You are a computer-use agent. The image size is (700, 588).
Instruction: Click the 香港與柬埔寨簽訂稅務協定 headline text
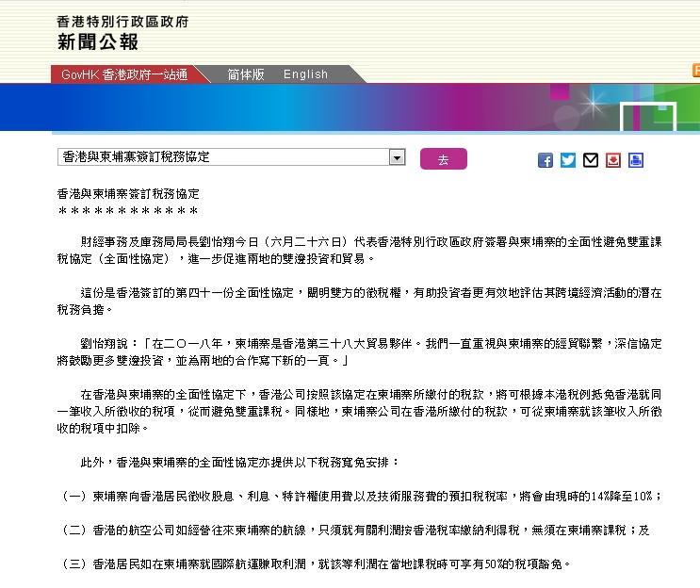point(128,194)
